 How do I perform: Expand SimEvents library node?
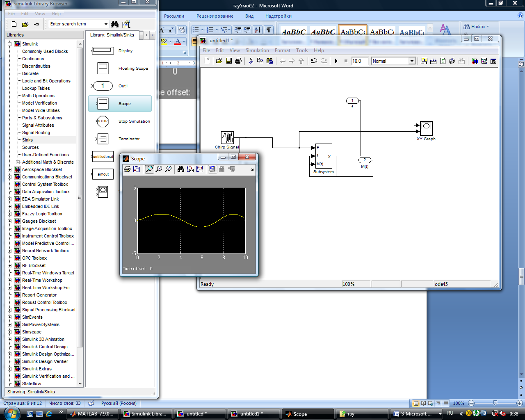tap(10, 317)
